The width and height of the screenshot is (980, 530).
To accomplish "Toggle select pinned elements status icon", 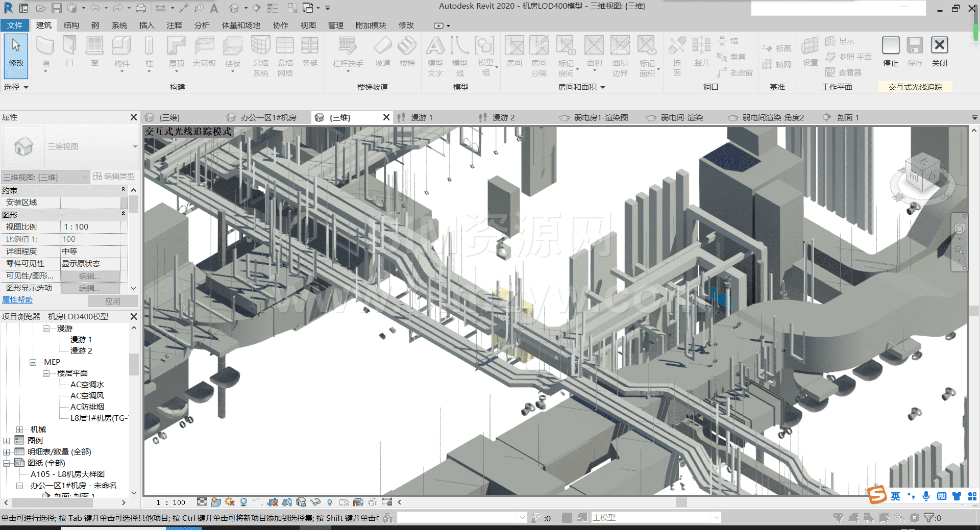I will pos(869,518).
